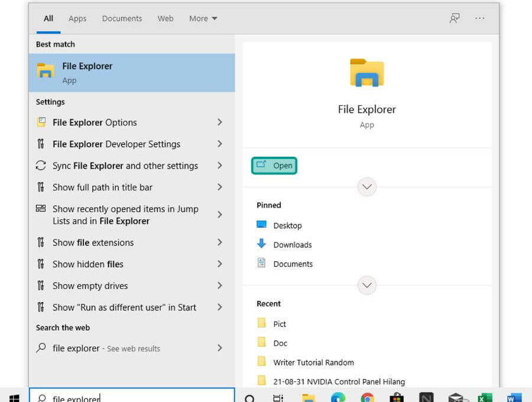Open the 21-08-31 NVIDIA Control Panel Hilang folder
The width and height of the screenshot is (532, 402).
(331, 381)
